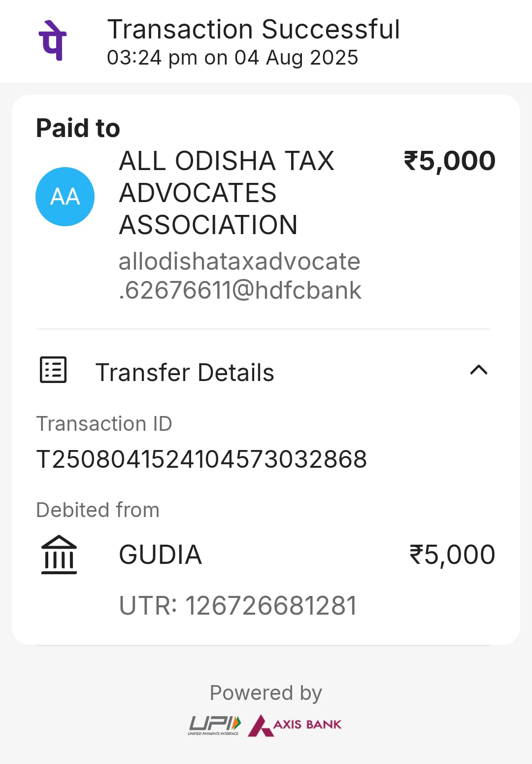Click the blue AA avatar circle
The height and width of the screenshot is (764, 532).
click(x=65, y=197)
